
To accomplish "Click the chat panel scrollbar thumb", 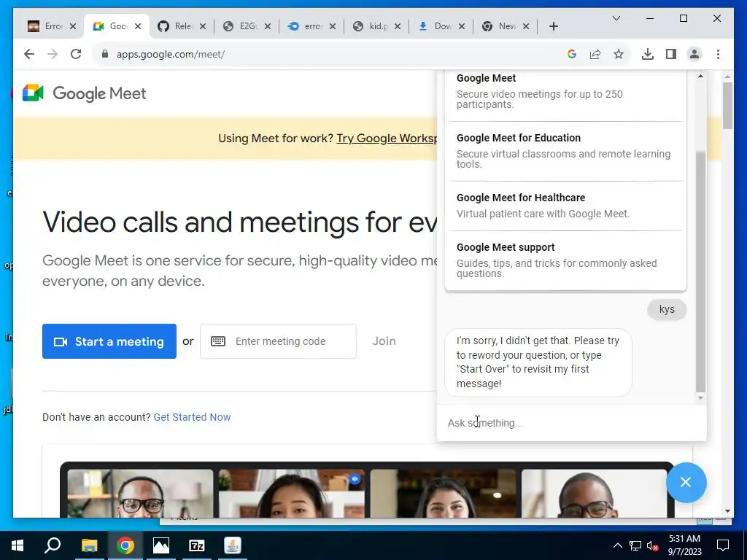I will (700, 271).
